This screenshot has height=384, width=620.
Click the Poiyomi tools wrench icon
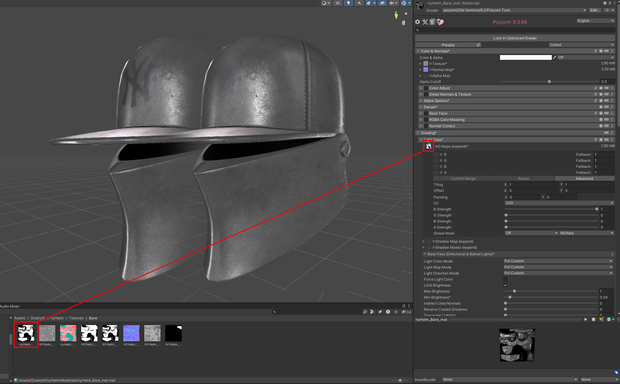[x=425, y=22]
